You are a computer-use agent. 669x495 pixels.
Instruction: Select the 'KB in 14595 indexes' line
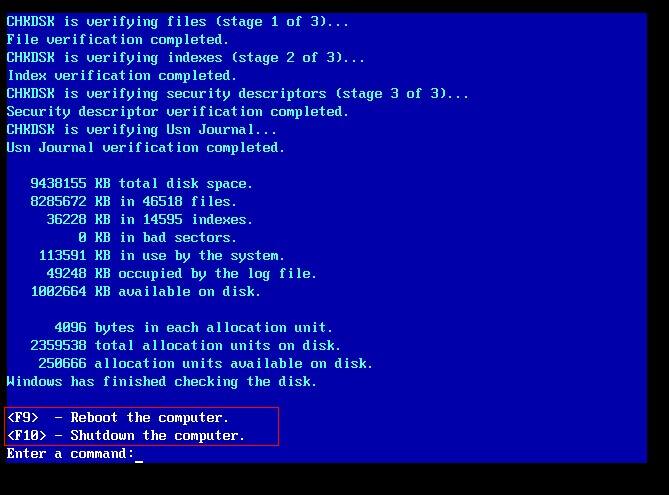[x=149, y=219]
